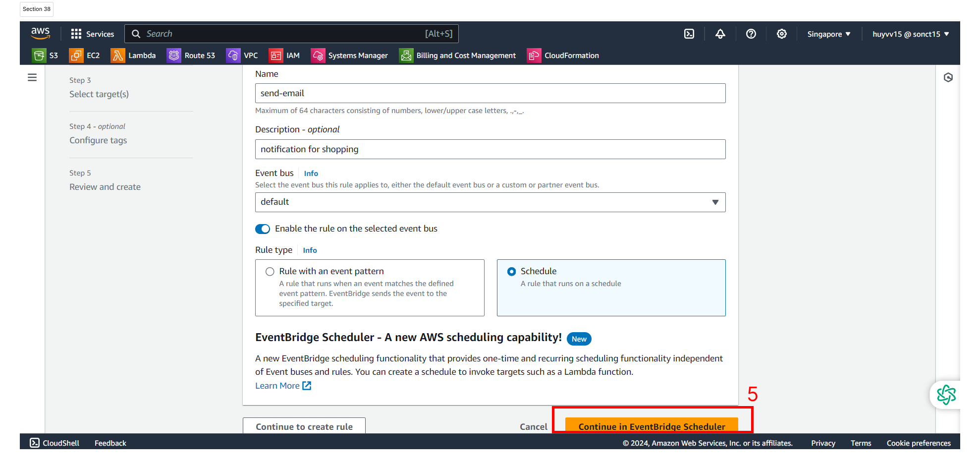The height and width of the screenshot is (469, 980).
Task: Open Feedback link in footer
Action: coord(110,443)
